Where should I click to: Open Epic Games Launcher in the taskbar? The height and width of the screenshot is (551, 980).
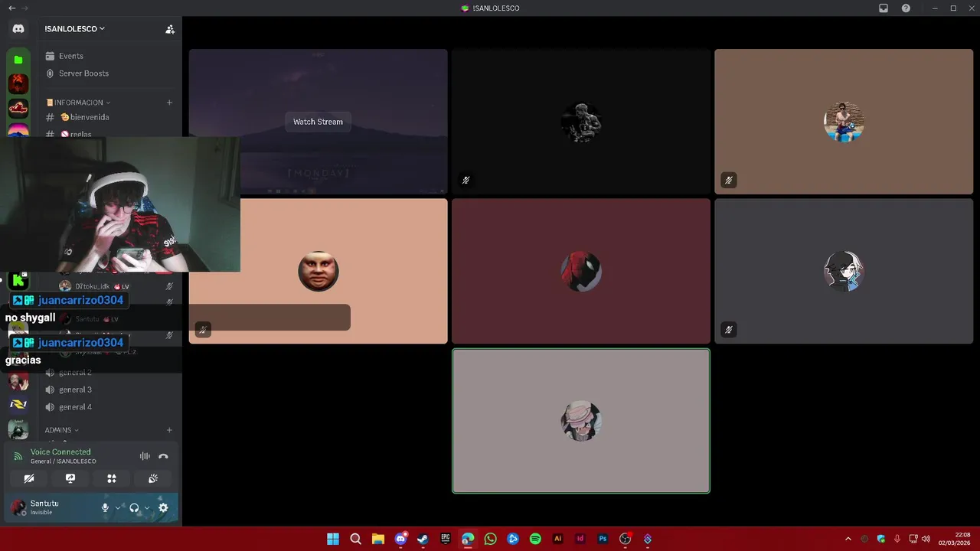tap(446, 539)
